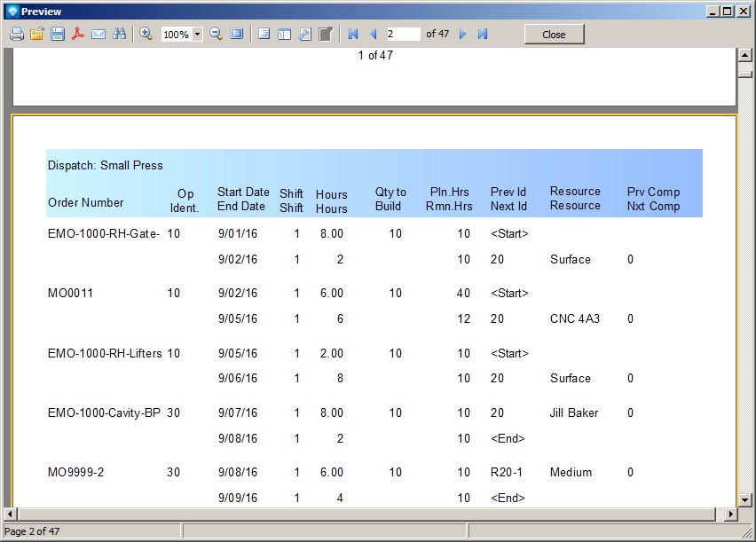Toggle full screen view icon
This screenshot has height=542, width=756.
237,34
